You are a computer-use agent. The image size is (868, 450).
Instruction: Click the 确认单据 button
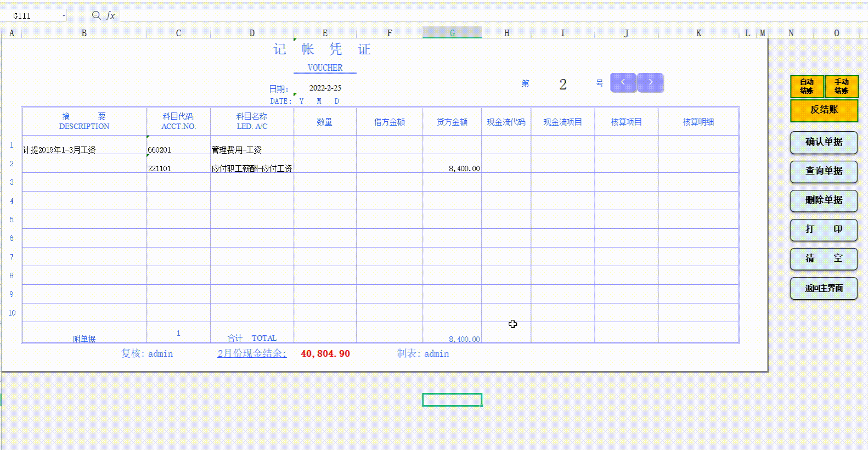[x=824, y=142]
